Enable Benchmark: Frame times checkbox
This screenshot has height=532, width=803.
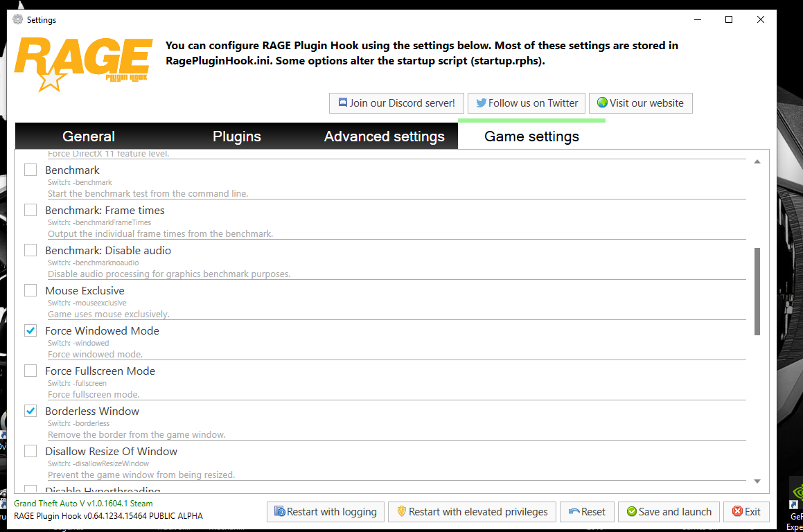point(30,210)
